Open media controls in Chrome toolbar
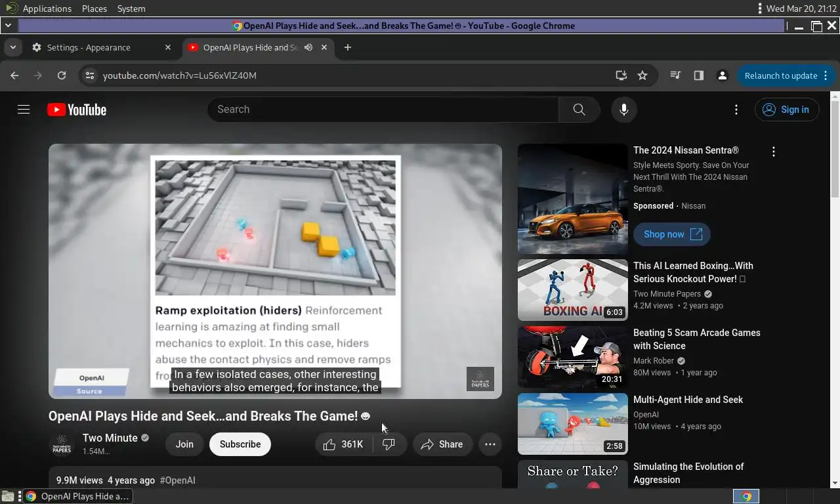This screenshot has height=504, width=840. pyautogui.click(x=675, y=75)
